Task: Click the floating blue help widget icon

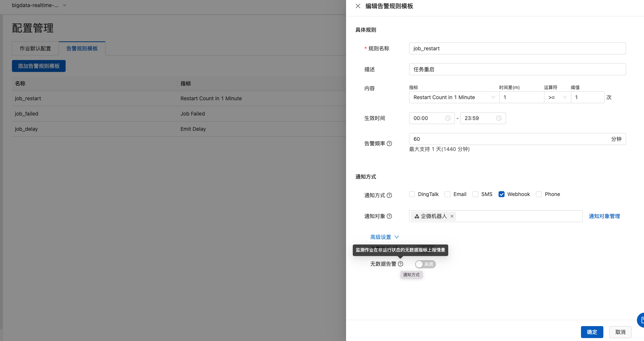Action: tap(641, 320)
